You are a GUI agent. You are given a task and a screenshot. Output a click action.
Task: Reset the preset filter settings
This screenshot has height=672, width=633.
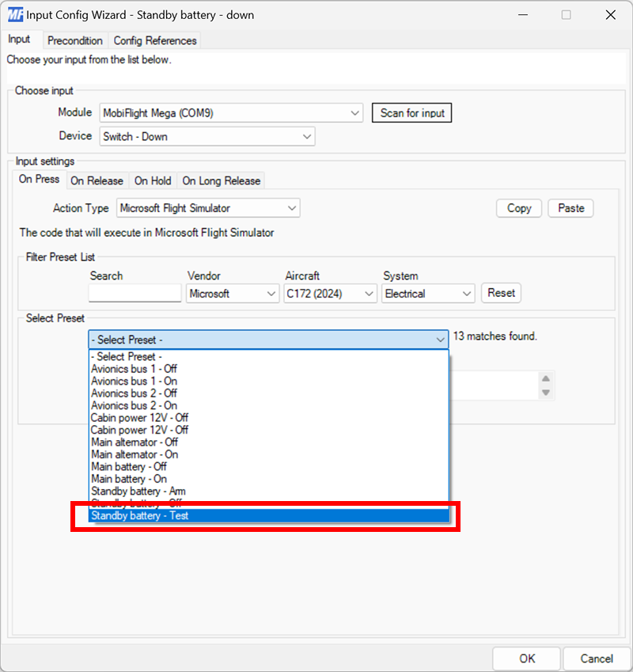(501, 293)
